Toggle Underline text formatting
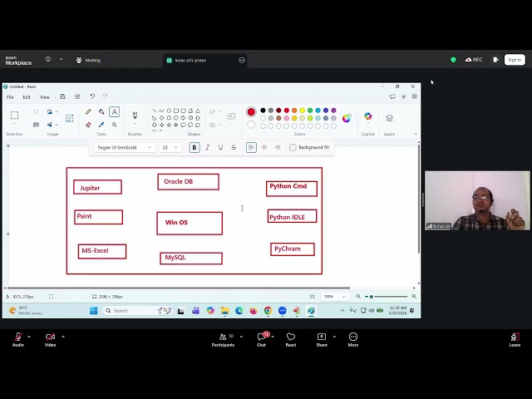Viewport: 532px width, 399px height. [220, 147]
